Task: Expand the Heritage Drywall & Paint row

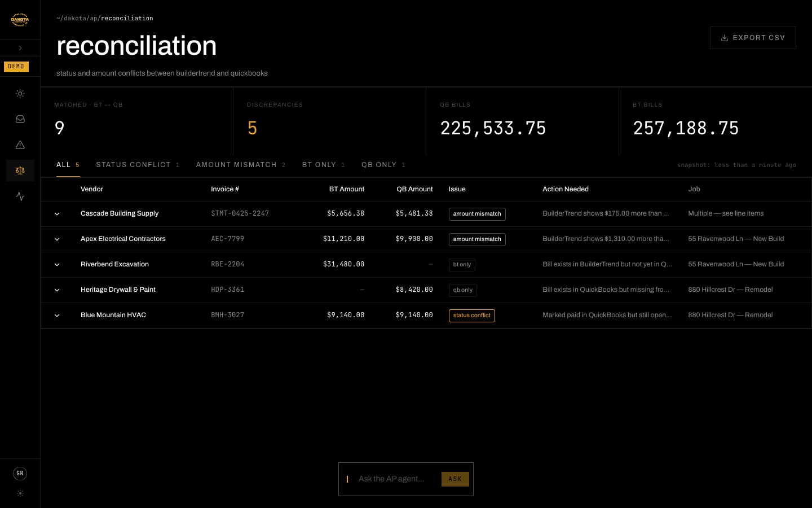Action: (x=57, y=290)
